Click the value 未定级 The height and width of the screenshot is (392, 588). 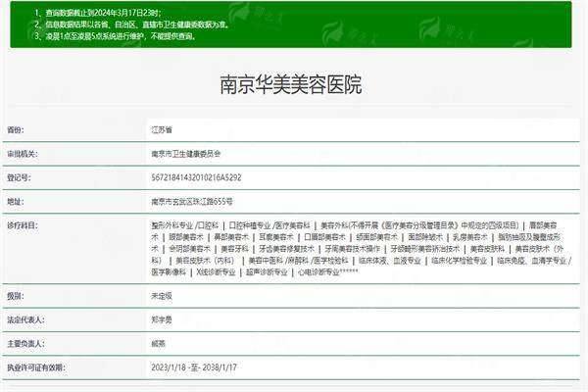tap(162, 296)
